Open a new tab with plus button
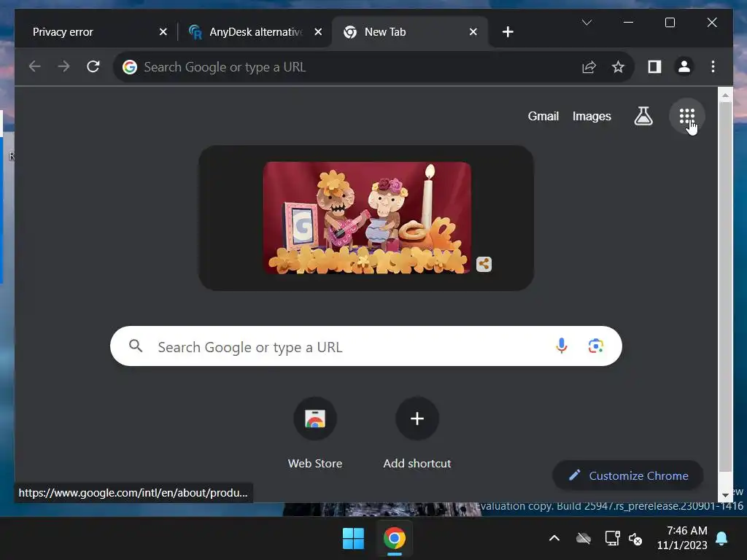The width and height of the screenshot is (747, 560). click(x=508, y=32)
